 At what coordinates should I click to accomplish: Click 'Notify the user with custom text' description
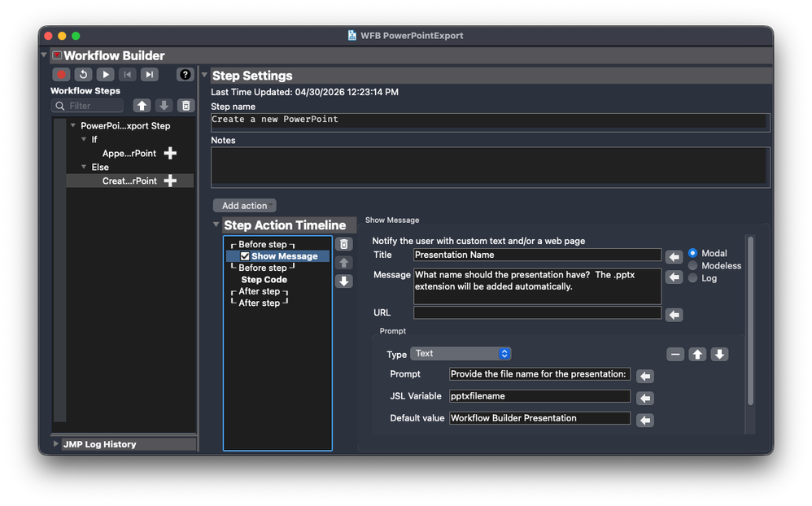click(x=478, y=241)
